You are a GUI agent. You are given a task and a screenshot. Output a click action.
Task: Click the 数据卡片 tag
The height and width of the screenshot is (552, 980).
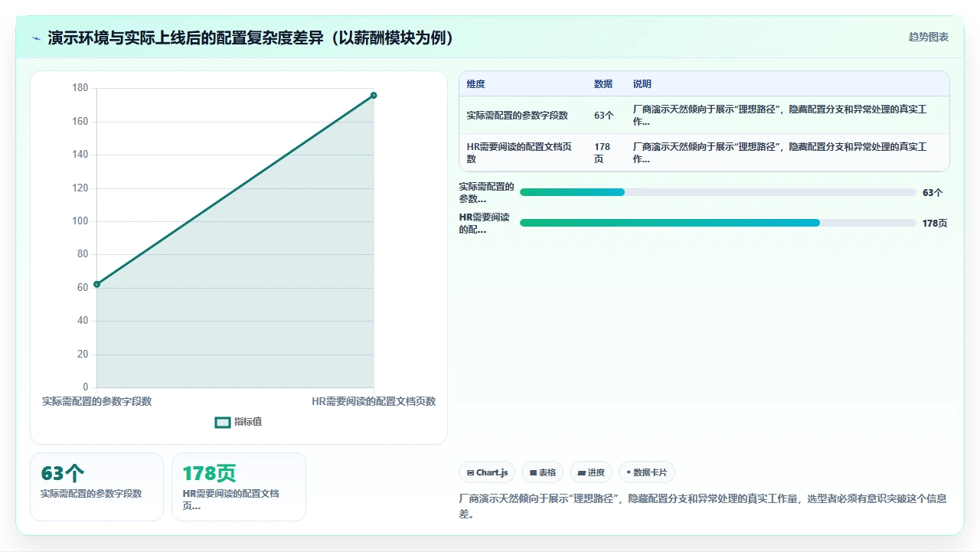[647, 472]
